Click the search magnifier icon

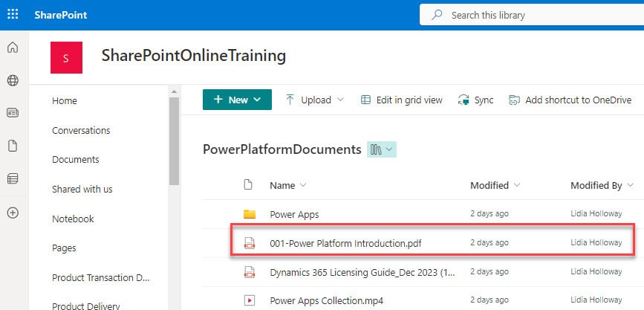point(437,15)
